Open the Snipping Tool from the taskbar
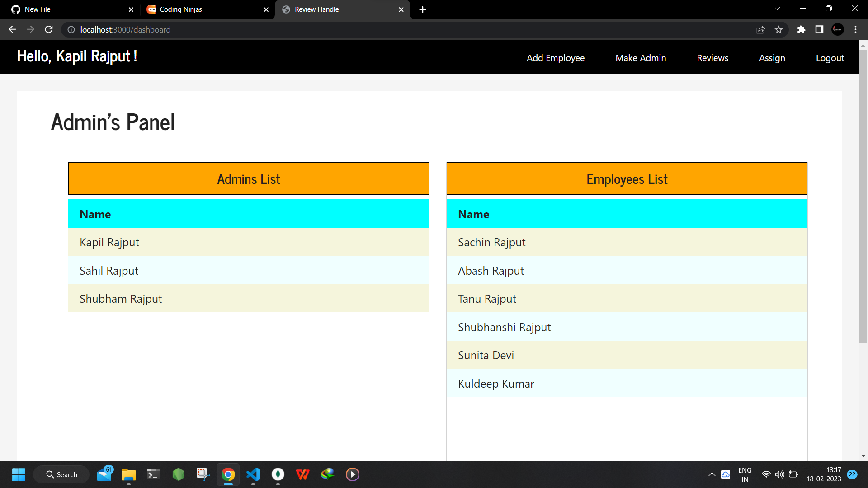This screenshot has width=868, height=488. tap(203, 474)
